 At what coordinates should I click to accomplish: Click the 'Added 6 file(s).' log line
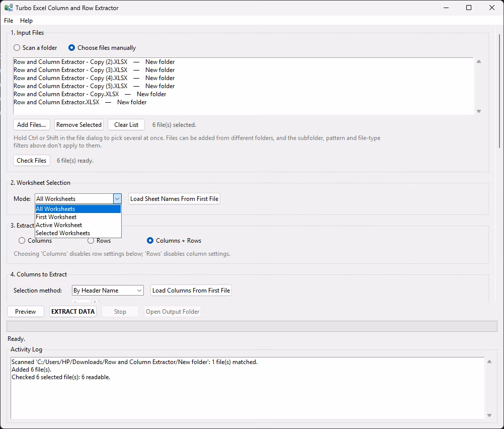[32, 370]
